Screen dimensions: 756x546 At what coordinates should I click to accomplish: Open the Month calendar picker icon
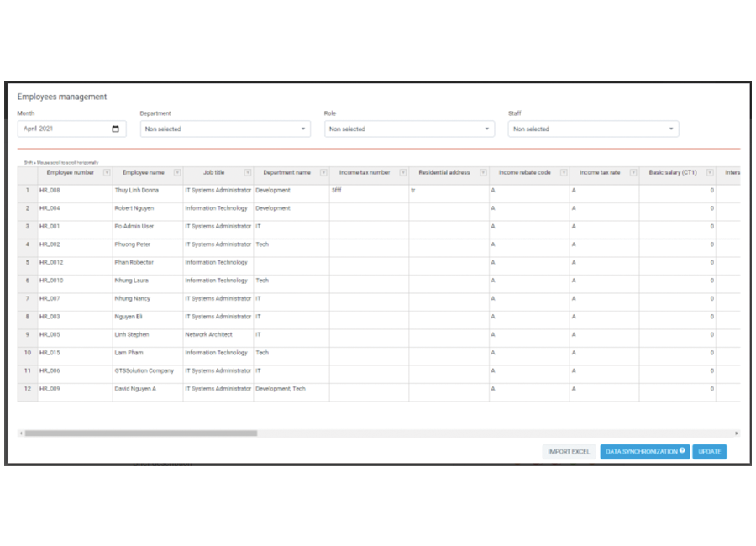click(x=115, y=129)
